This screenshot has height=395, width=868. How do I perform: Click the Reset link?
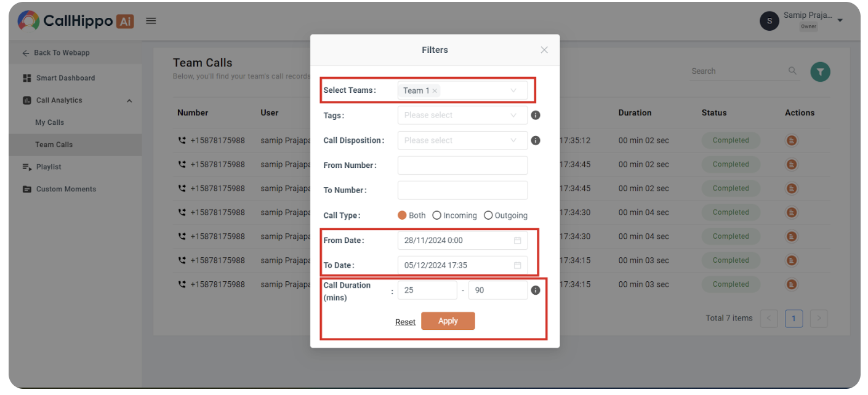[405, 322]
